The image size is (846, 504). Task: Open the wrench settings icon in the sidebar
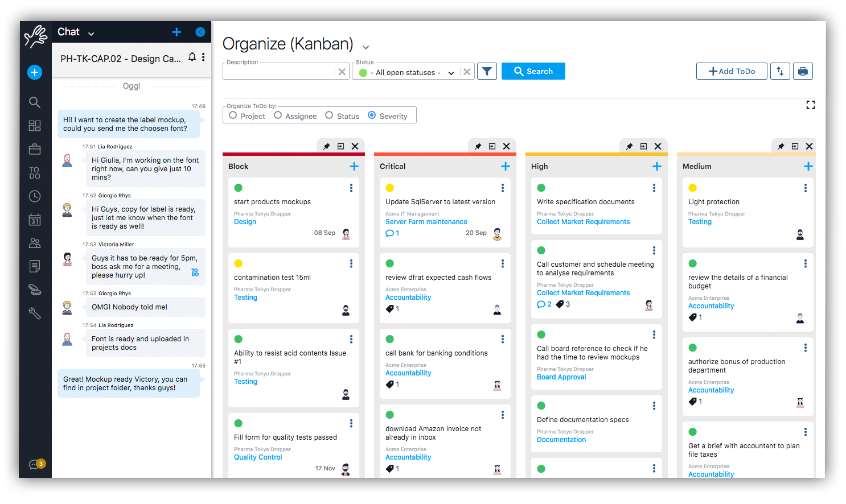point(35,313)
